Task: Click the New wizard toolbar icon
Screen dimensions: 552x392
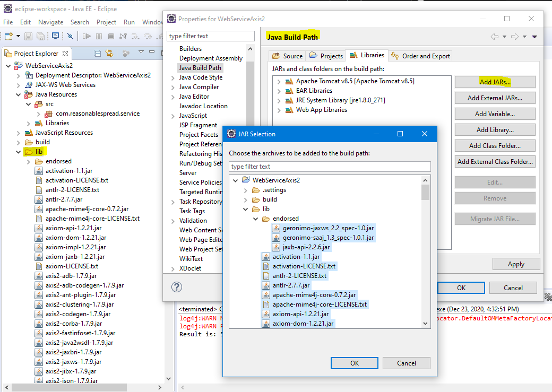Action: (x=9, y=36)
